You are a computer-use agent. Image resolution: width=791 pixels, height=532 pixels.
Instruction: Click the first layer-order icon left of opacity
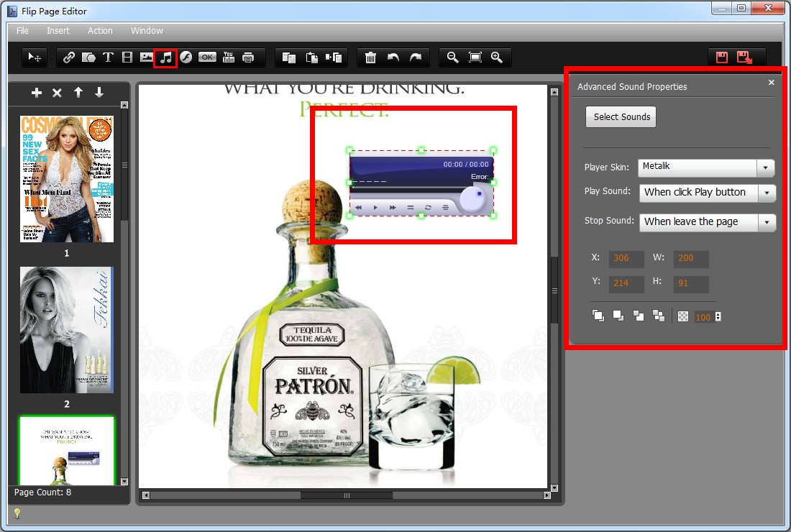click(598, 316)
